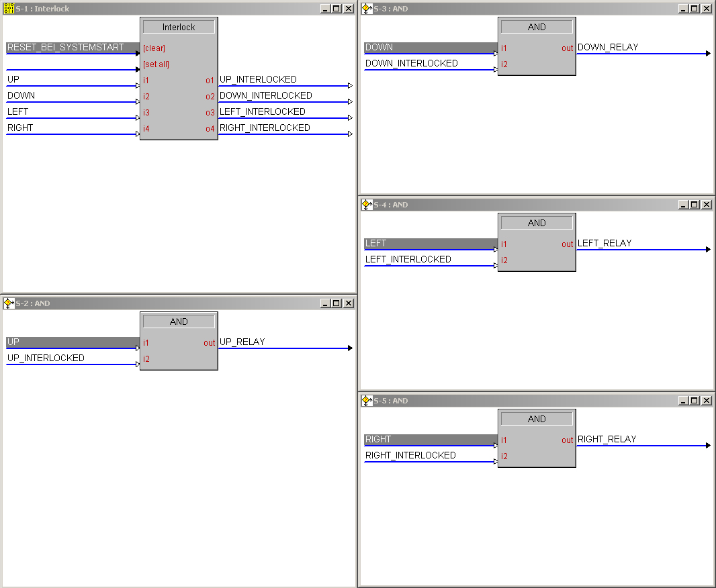Screen dimensions: 716x588
Task: Click the o3 output pin on Interlock block
Action: 210,113
